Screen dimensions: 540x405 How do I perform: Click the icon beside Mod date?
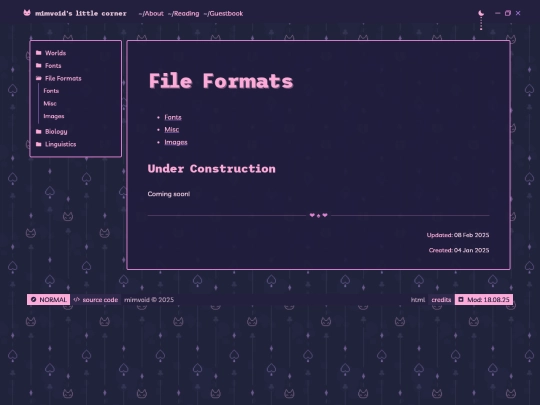click(x=461, y=300)
